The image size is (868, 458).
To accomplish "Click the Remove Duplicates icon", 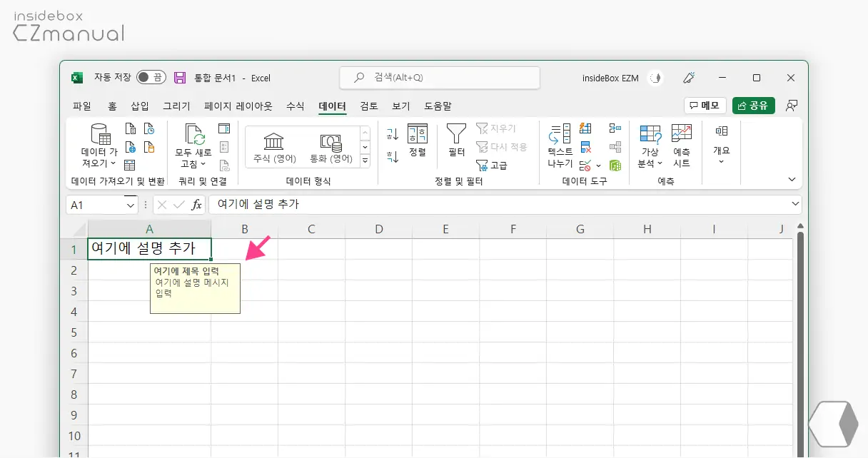I will 586,147.
